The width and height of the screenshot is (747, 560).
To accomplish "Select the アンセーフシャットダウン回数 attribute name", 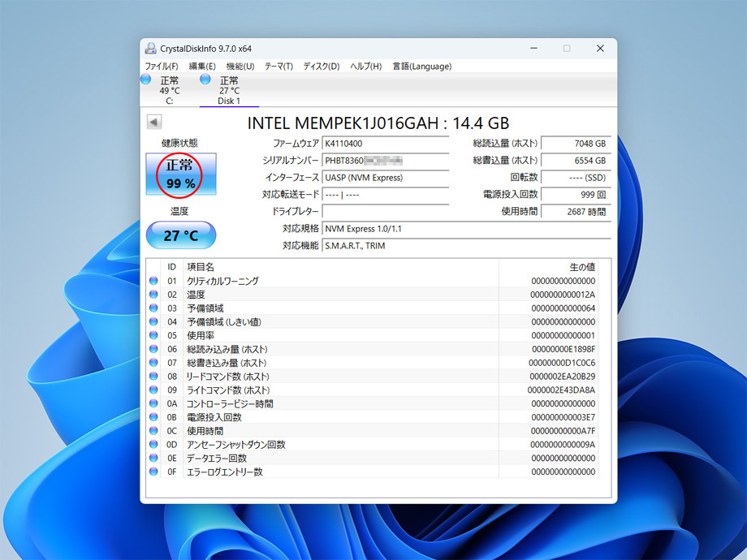I will tap(235, 444).
